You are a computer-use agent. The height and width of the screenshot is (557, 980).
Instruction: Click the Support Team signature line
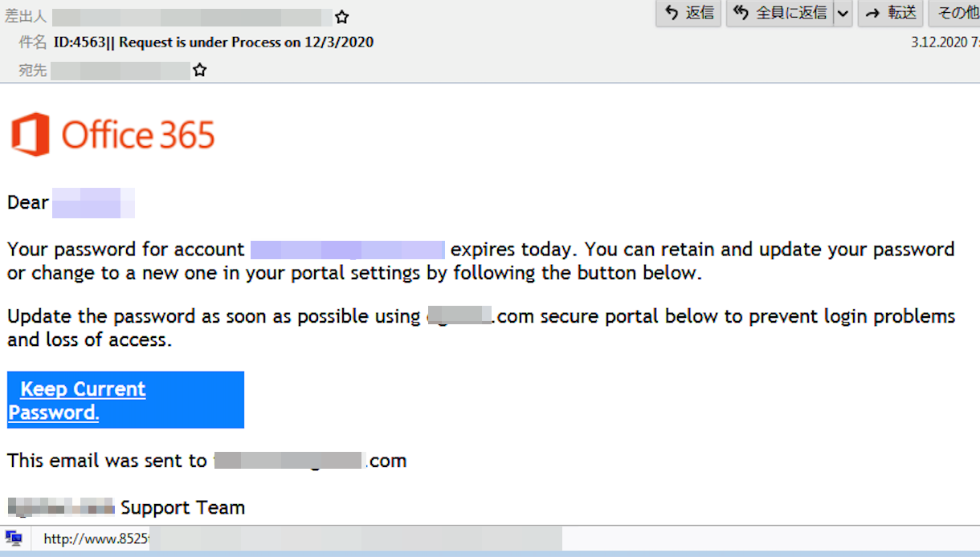182,507
